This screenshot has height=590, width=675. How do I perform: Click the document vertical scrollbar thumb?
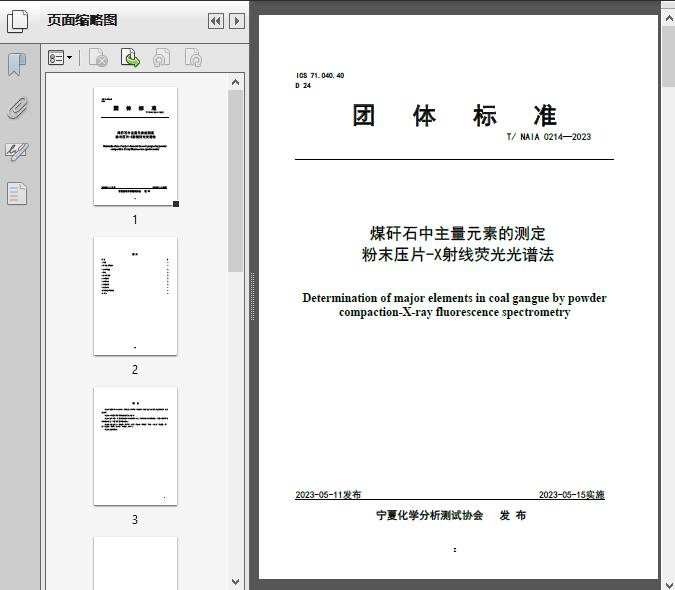point(669,56)
